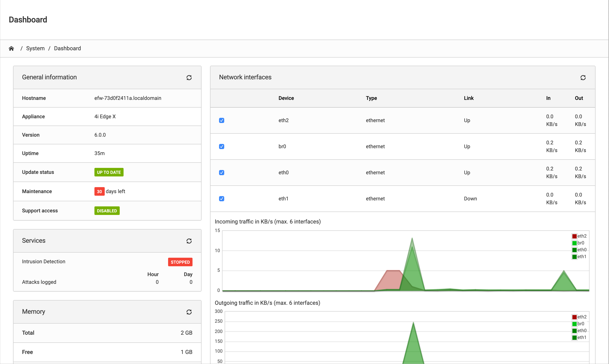The width and height of the screenshot is (609, 364).
Task: Open the System breadcrumb link
Action: point(35,48)
